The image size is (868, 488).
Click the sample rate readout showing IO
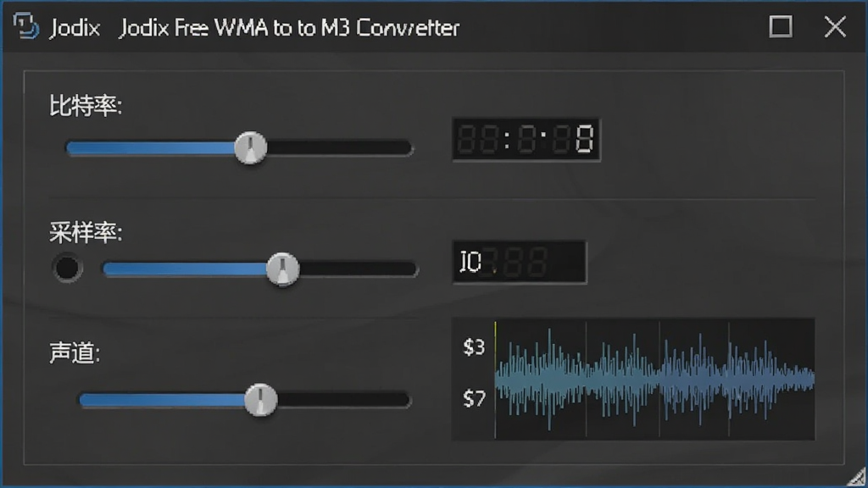tap(520, 263)
